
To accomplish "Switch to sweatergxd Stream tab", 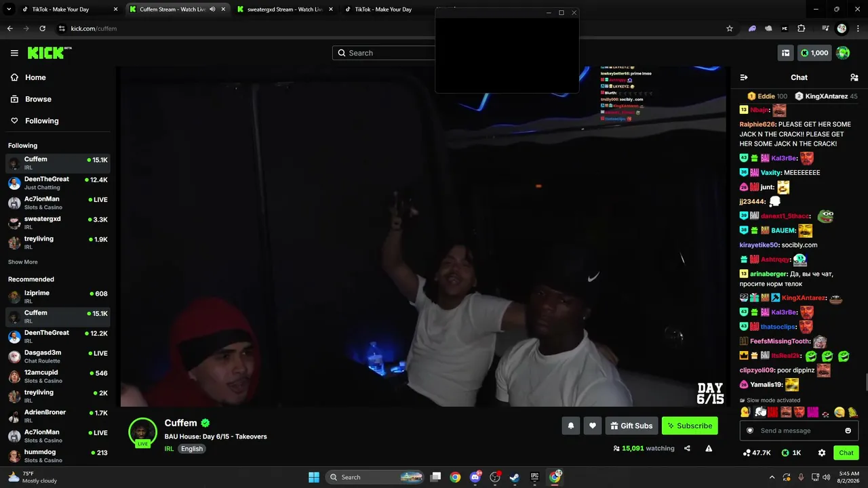I will 285,9.
